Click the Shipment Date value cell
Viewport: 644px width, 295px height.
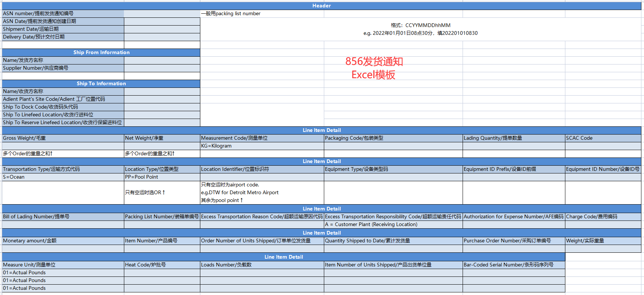pos(162,29)
